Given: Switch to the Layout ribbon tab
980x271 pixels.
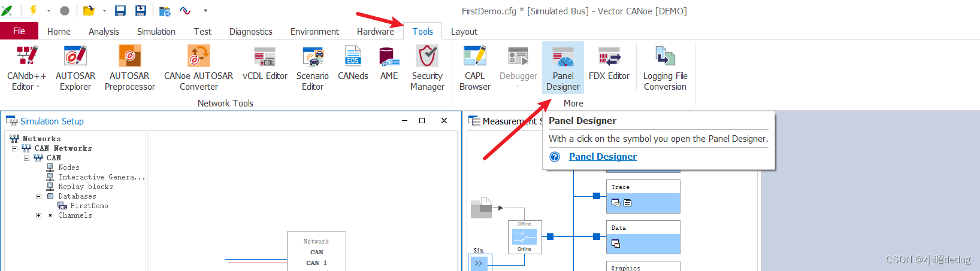Looking at the screenshot, I should pos(464,32).
